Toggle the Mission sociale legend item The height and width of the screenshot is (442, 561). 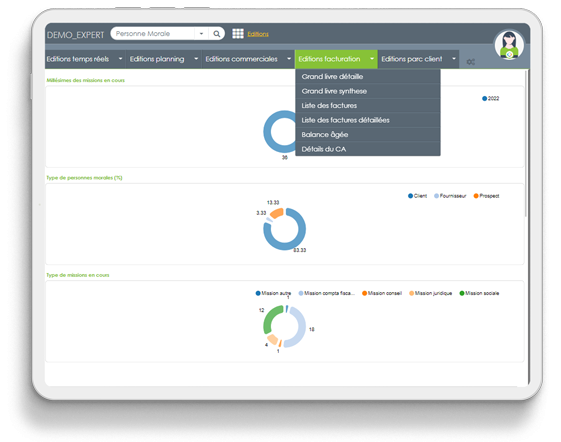pos(479,293)
